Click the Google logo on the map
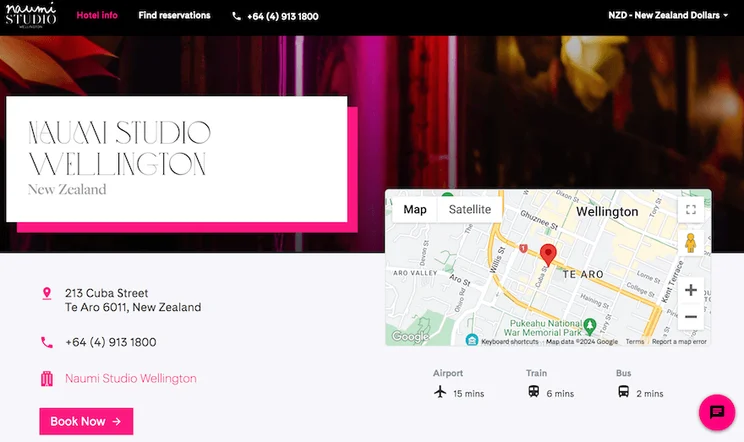This screenshot has width=744, height=442. (410, 336)
